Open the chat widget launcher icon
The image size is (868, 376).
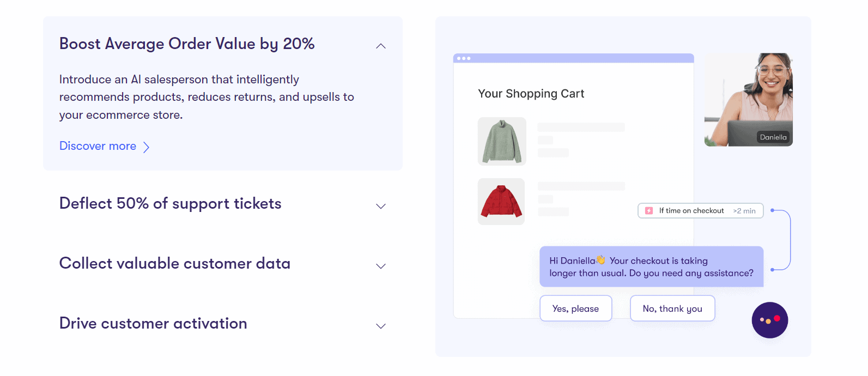coord(769,320)
